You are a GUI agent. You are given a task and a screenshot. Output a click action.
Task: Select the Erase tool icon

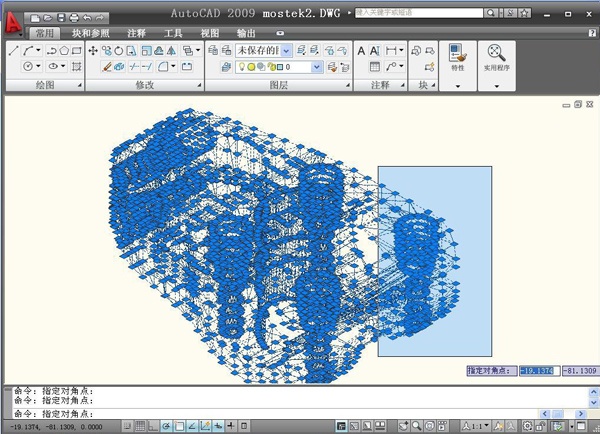[106, 67]
